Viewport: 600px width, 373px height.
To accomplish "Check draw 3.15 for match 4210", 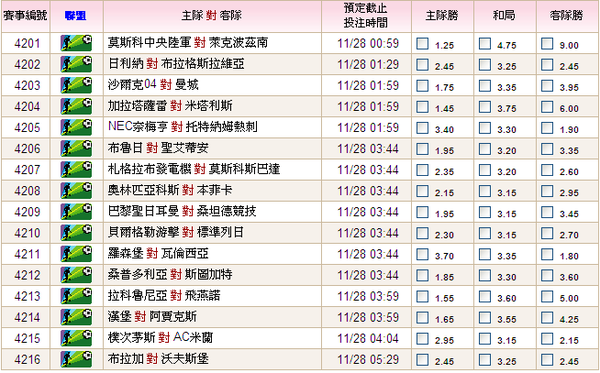I will pyautogui.click(x=485, y=233).
